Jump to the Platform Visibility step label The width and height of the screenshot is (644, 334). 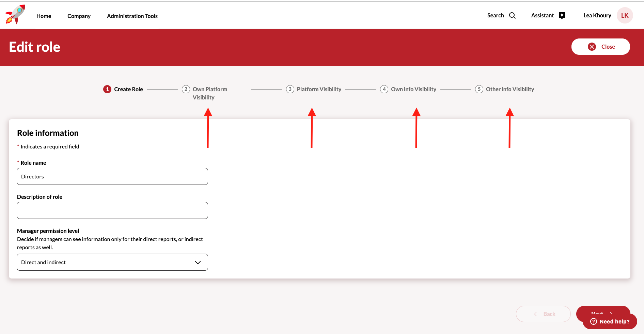319,89
